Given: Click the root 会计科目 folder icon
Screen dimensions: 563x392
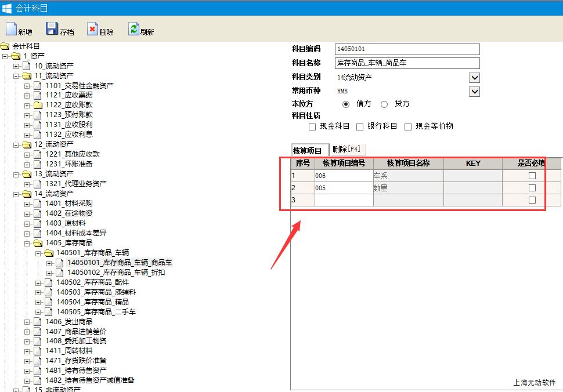Looking at the screenshot, I should click(5, 46).
